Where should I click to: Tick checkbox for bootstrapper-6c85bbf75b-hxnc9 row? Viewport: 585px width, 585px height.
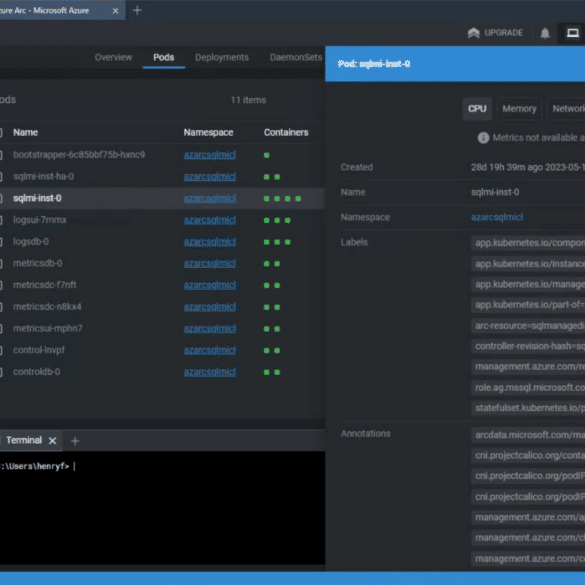[x=1, y=155]
